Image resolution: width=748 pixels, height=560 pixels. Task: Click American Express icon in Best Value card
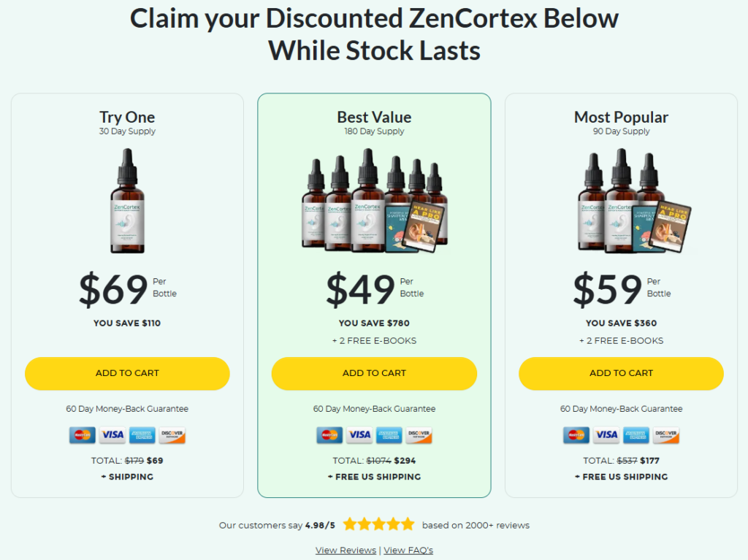[x=389, y=435]
